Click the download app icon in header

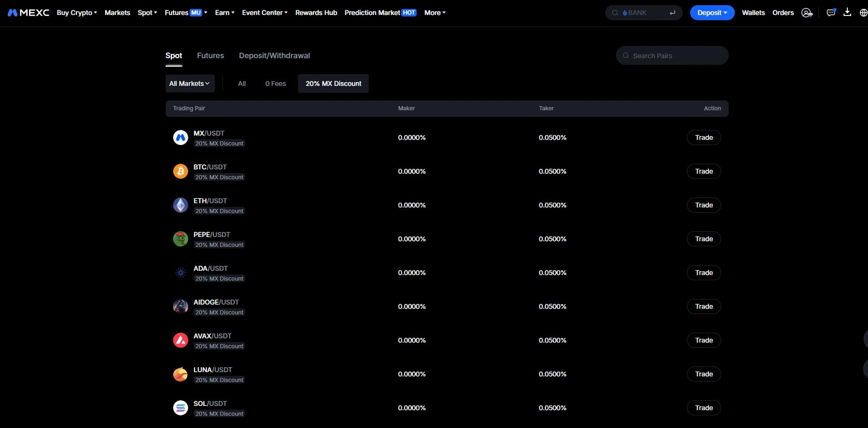[x=847, y=12]
